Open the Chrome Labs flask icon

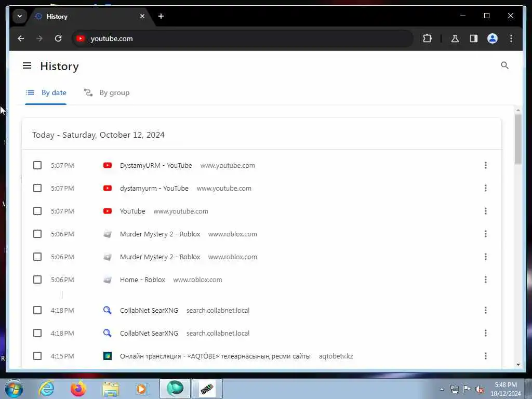[455, 38]
